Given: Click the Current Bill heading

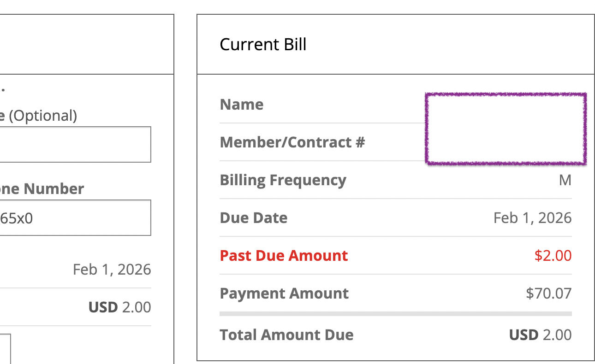Looking at the screenshot, I should tap(263, 45).
